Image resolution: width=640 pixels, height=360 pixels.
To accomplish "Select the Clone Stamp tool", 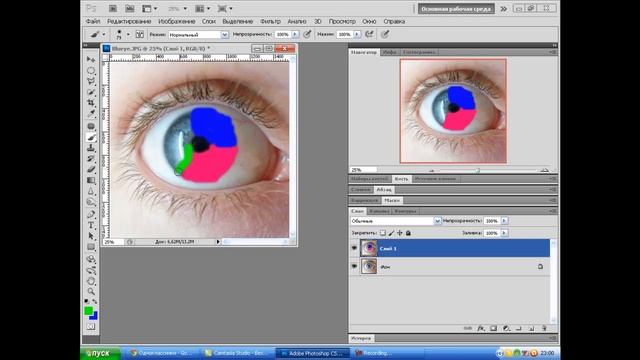I will coord(91,149).
